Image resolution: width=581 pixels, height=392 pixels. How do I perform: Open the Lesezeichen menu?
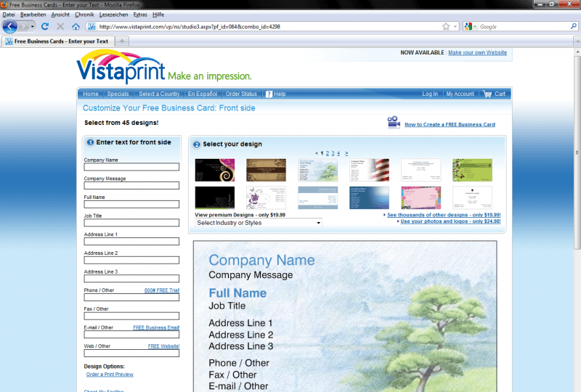pyautogui.click(x=113, y=15)
